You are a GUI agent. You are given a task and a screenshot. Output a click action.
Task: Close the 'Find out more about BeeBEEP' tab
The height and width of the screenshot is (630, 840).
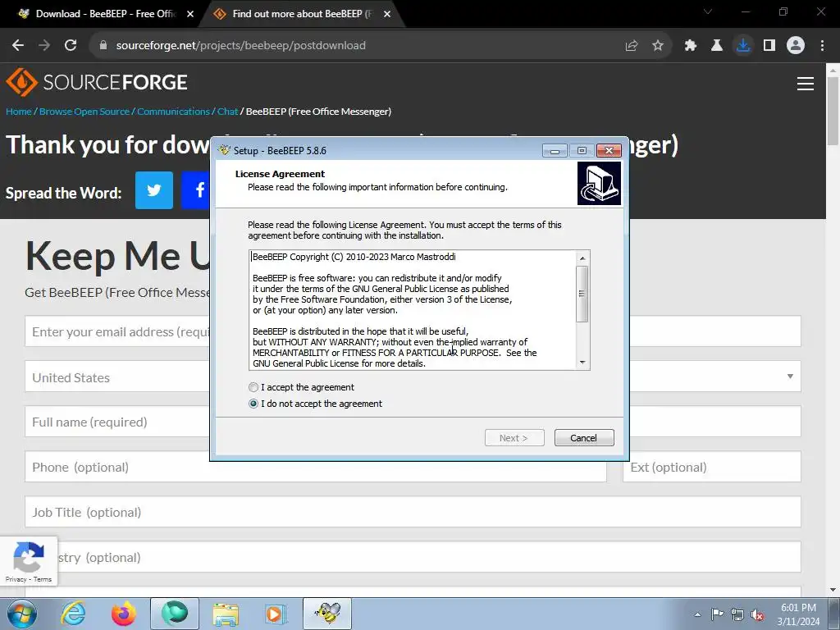(387, 14)
